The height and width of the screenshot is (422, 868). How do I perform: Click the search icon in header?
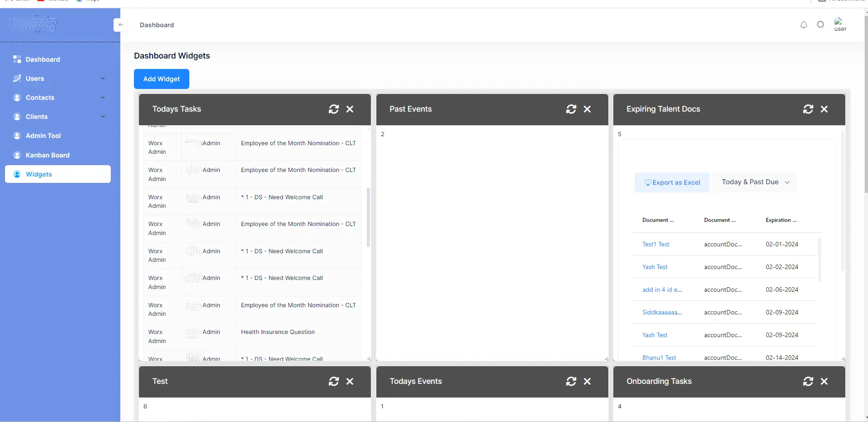pyautogui.click(x=820, y=25)
